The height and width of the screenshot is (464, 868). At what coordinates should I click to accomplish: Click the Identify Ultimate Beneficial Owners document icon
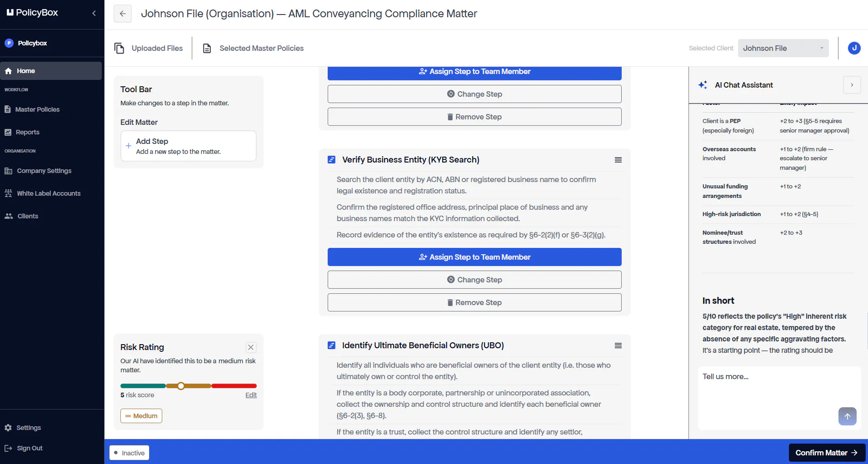[332, 346]
